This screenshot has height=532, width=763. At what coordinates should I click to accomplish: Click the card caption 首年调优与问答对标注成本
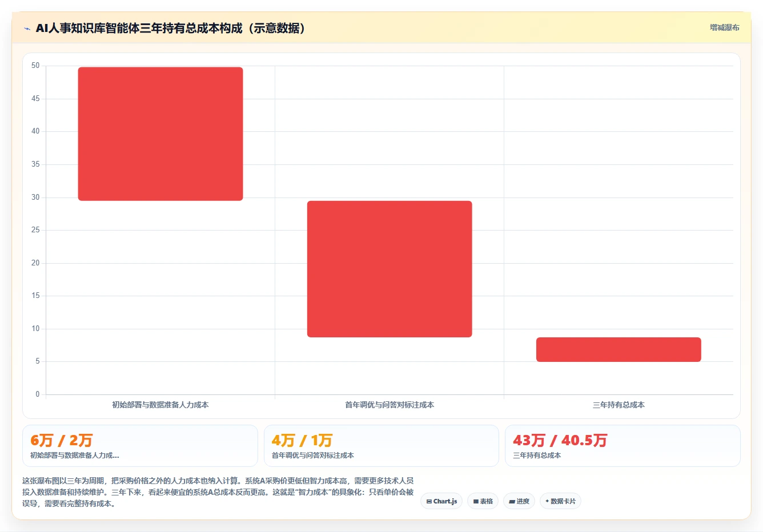[x=313, y=456]
